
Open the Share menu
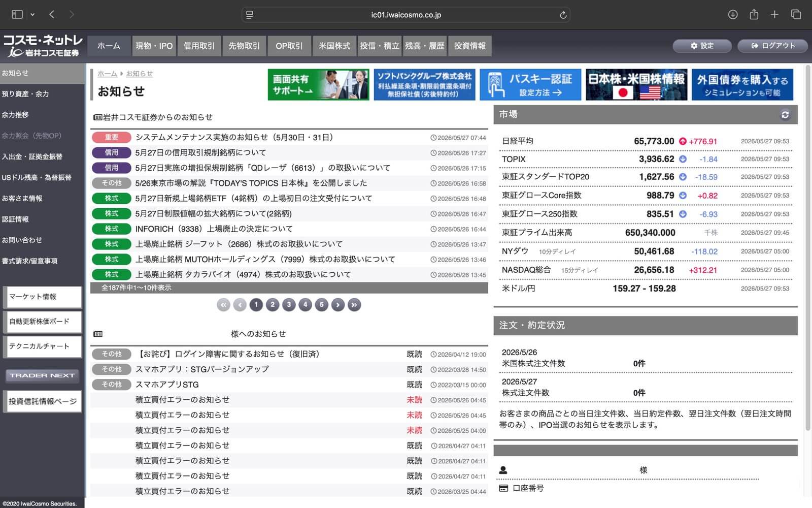[754, 14]
